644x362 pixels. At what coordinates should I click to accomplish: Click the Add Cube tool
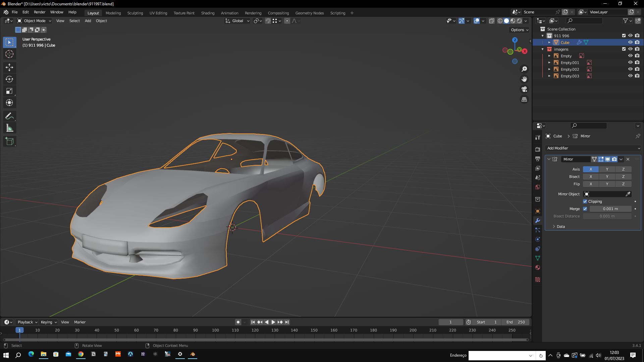(9, 141)
